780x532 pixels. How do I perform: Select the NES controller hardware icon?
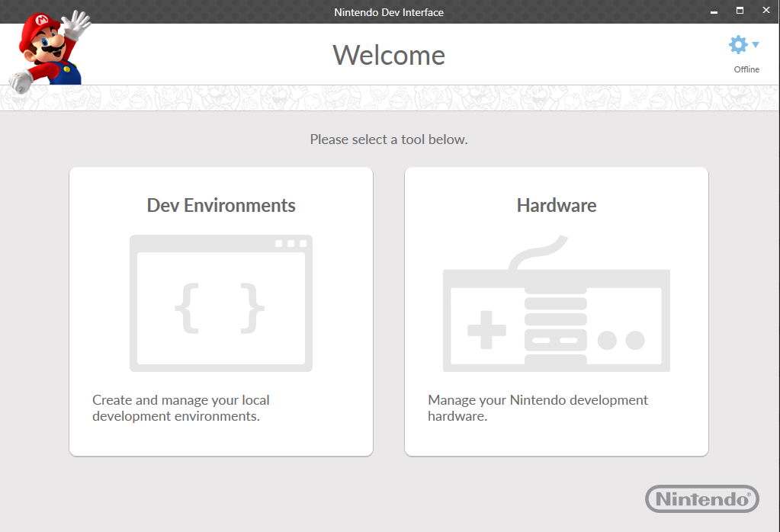[556, 303]
